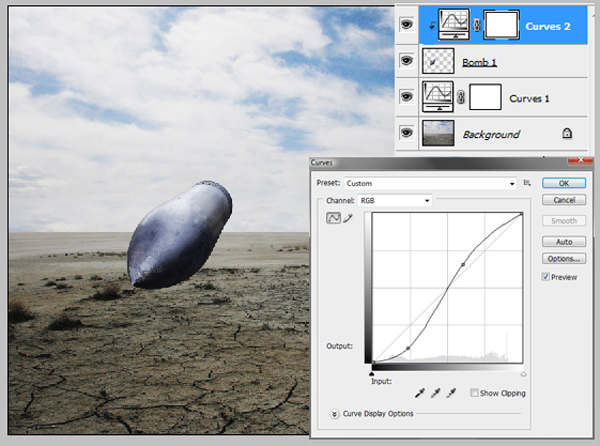Expand Curve Display Options

(x=334, y=414)
